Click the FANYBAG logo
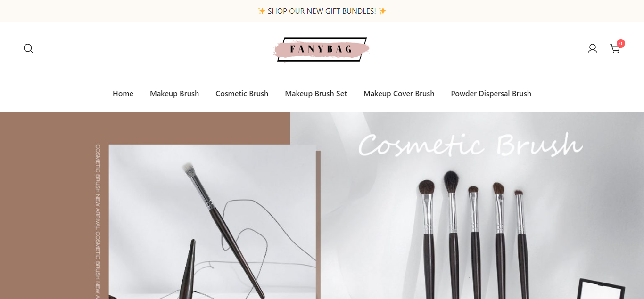The height and width of the screenshot is (299, 644). click(322, 49)
